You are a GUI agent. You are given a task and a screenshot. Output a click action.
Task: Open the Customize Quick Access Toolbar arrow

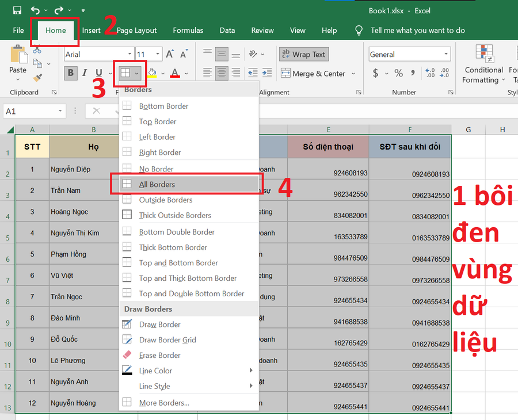click(83, 10)
